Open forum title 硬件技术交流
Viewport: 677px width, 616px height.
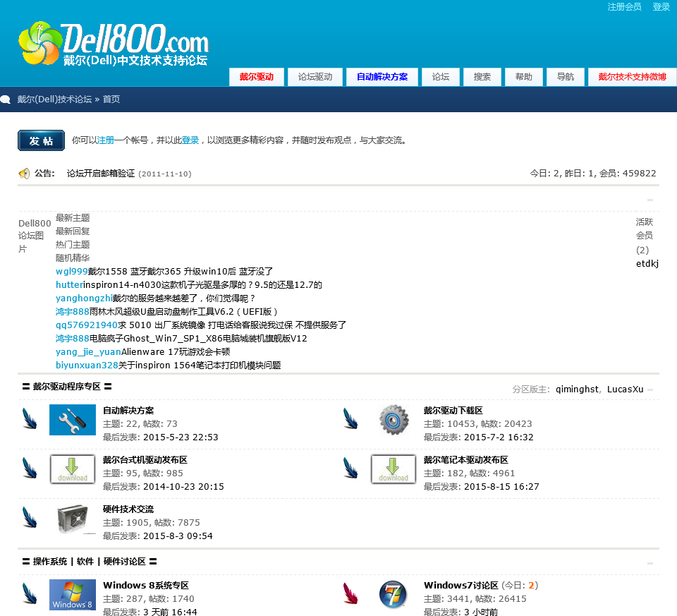pos(128,509)
